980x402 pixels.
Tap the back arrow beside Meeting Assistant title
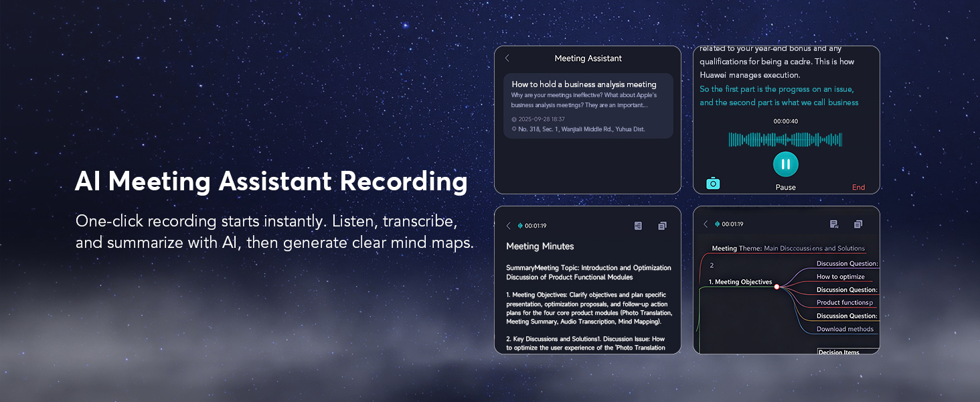click(507, 58)
